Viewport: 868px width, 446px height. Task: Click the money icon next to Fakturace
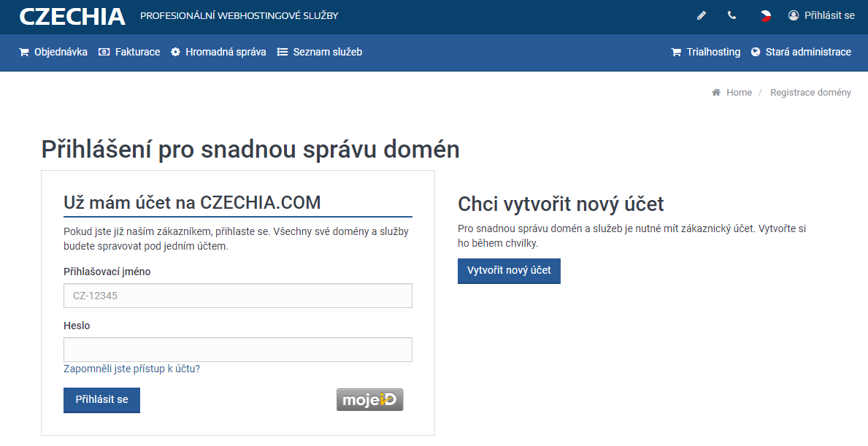point(104,52)
